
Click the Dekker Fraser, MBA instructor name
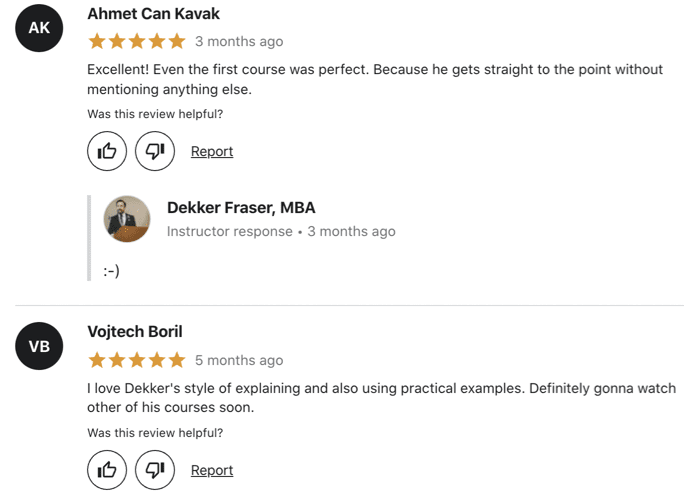241,208
